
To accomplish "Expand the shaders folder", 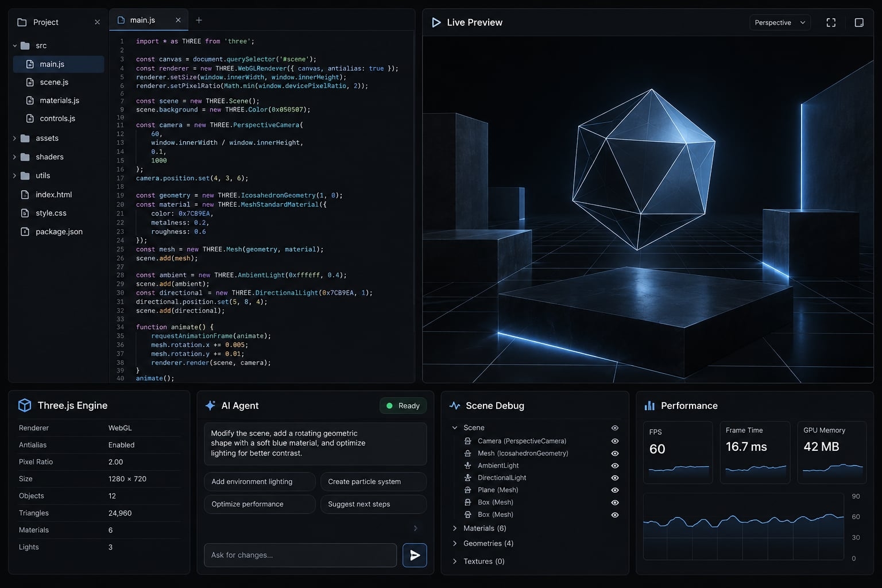I will [x=15, y=157].
